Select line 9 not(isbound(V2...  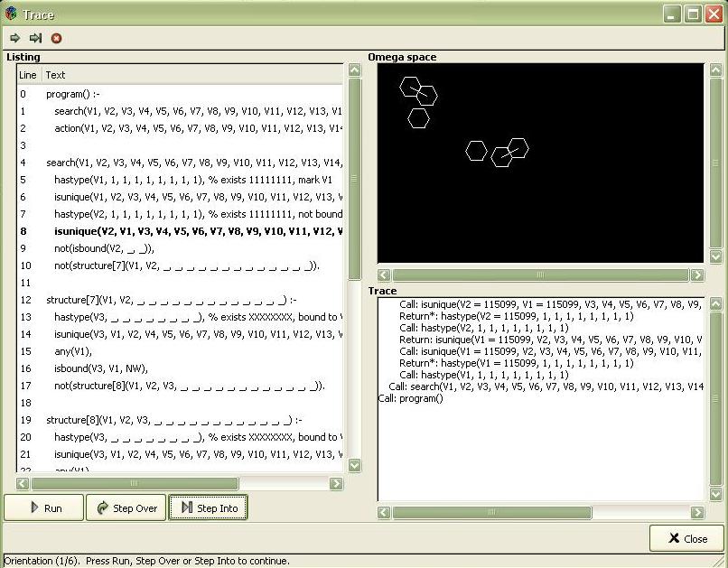pos(180,248)
